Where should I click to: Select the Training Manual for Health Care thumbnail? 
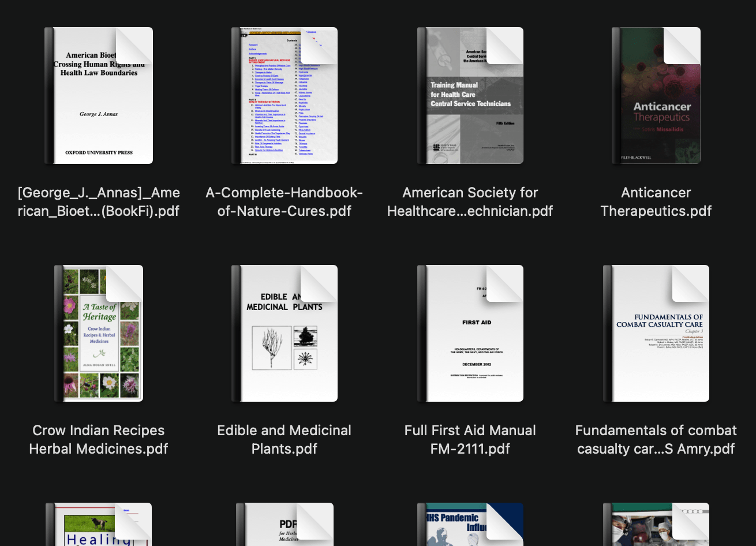pyautogui.click(x=470, y=95)
